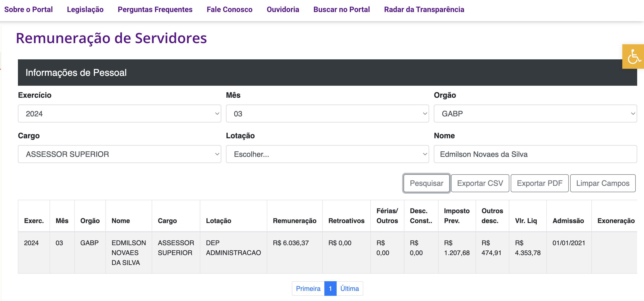Click the R$ 1.207,68 tax value
The height and width of the screenshot is (301, 644).
457,248
